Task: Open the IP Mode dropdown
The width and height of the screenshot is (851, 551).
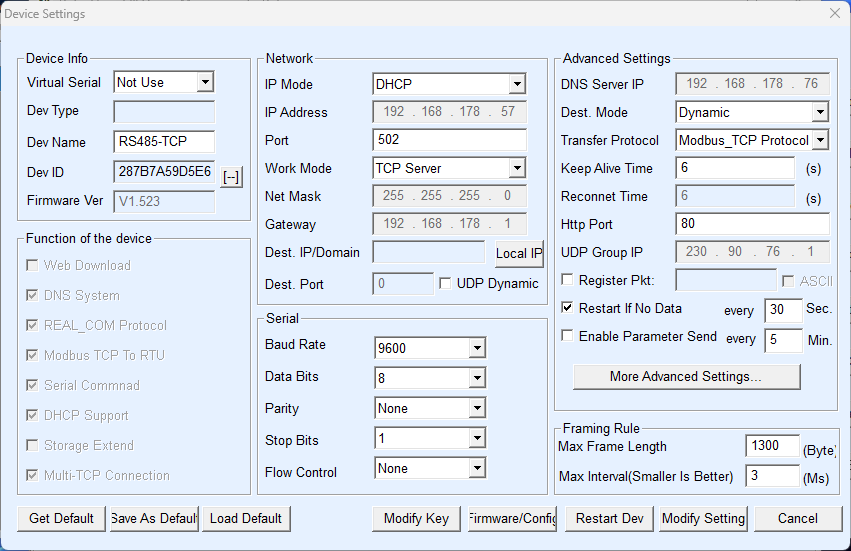Action: coord(517,84)
